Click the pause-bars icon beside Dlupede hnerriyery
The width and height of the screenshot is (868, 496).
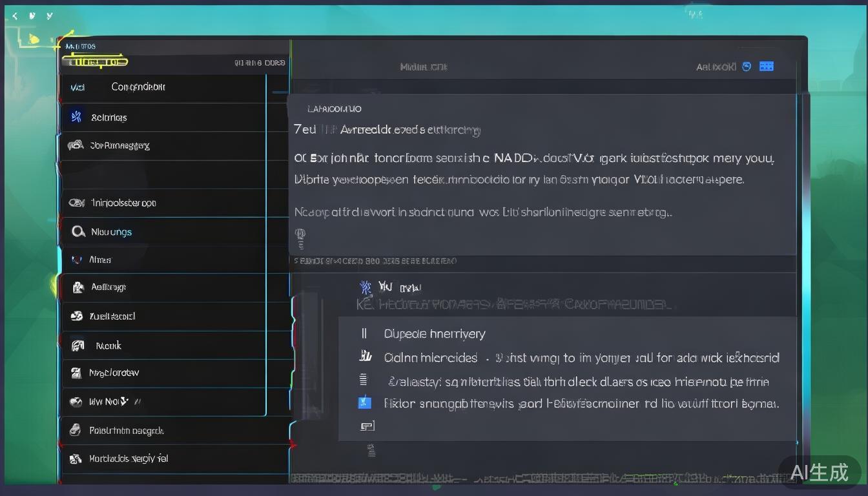[364, 333]
